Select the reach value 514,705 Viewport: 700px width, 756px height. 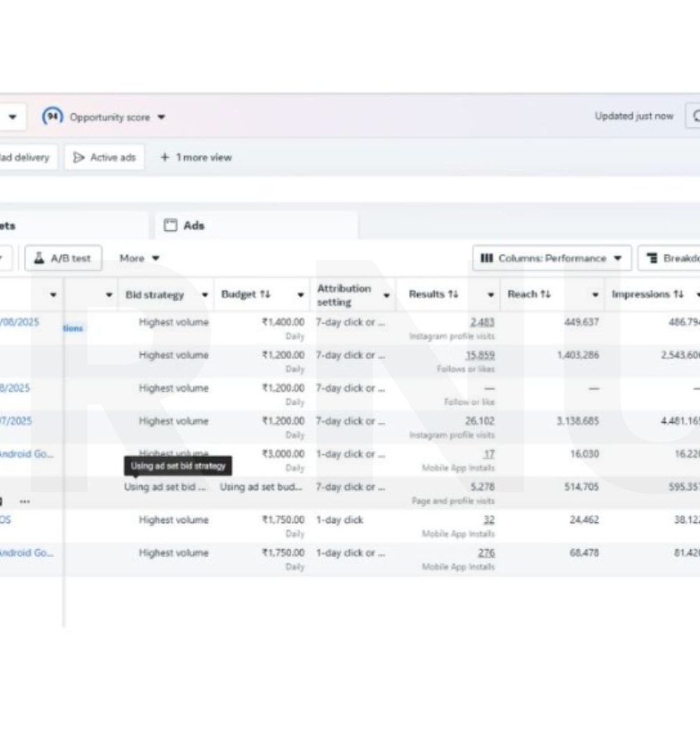click(582, 487)
